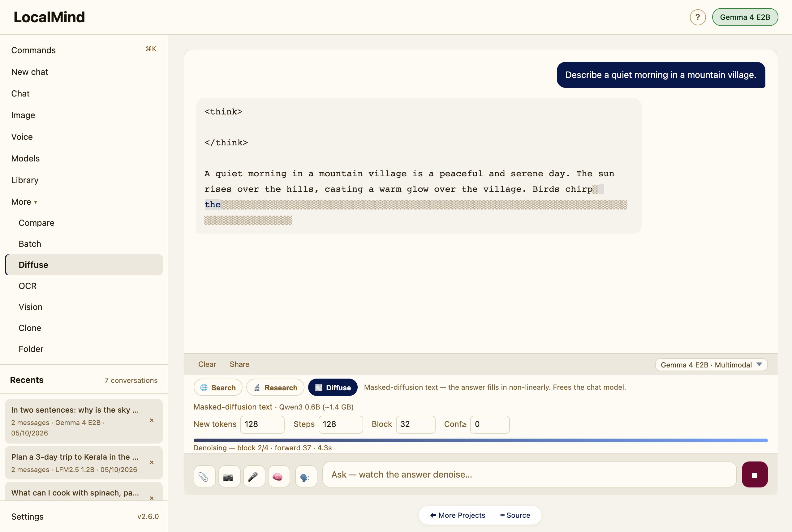This screenshot has height=532, width=792.
Task: Click the paperclip attach file icon
Action: point(204,476)
